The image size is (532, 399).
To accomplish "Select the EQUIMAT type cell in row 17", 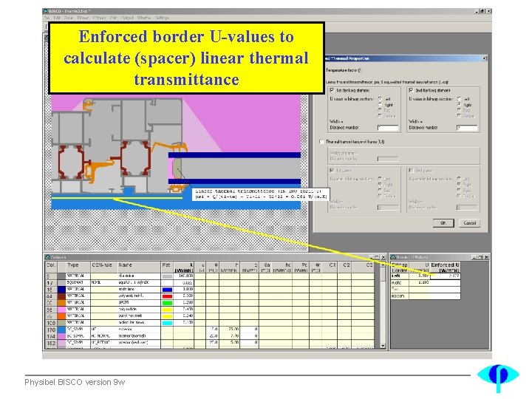I will [x=78, y=282].
